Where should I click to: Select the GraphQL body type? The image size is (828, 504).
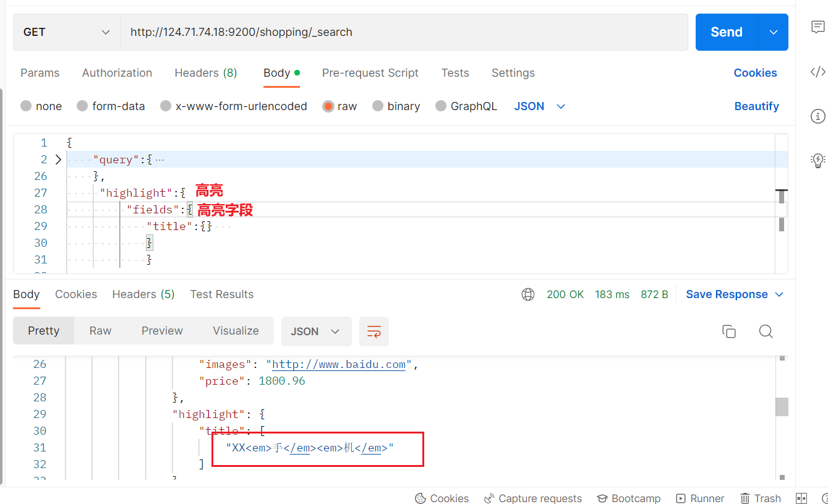click(466, 106)
